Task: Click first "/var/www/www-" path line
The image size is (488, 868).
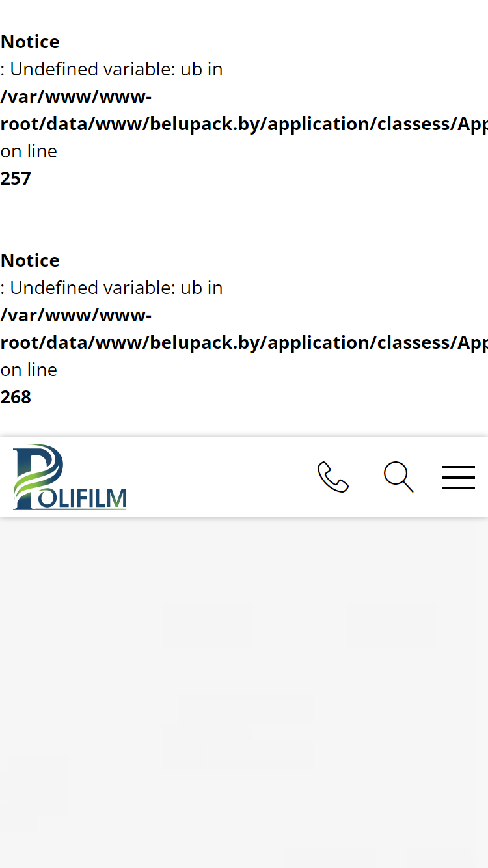Action: coord(76,96)
